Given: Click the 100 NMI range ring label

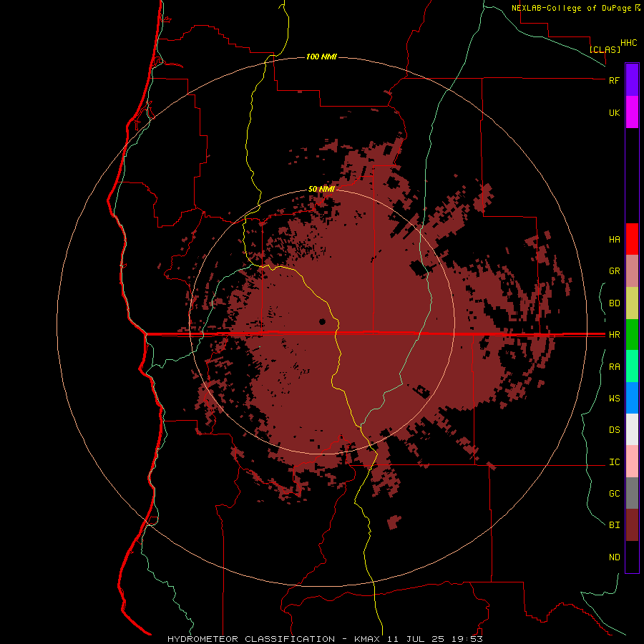Looking at the screenshot, I should pos(321,57).
